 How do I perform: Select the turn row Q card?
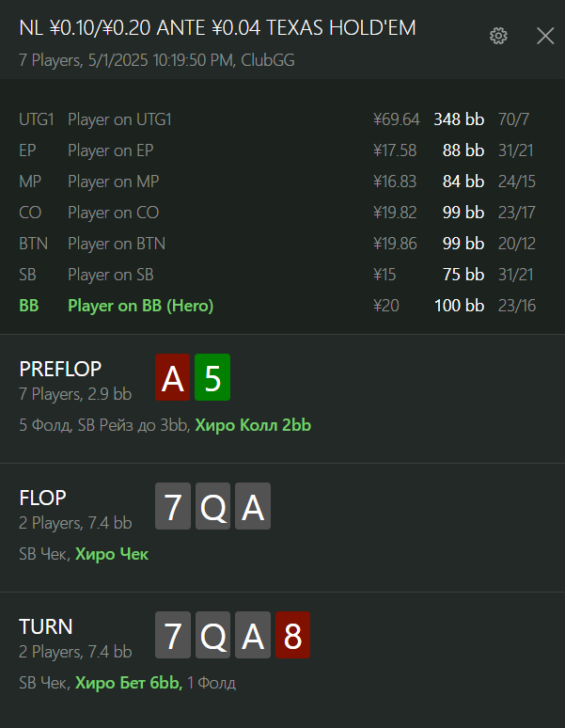click(212, 635)
